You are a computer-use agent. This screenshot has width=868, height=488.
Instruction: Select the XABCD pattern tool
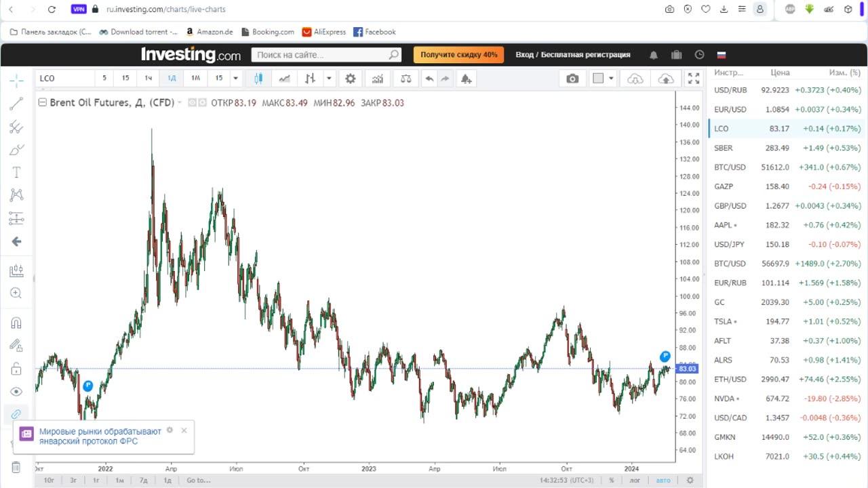pyautogui.click(x=16, y=195)
